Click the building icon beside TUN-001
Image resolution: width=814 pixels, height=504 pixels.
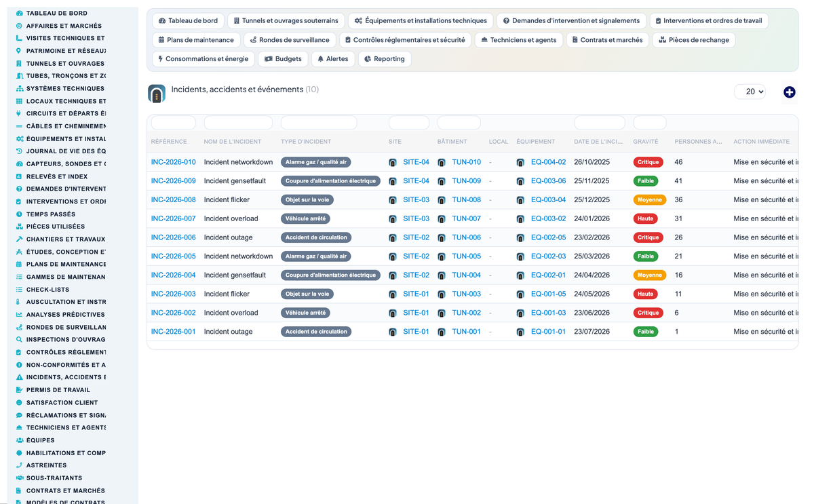pyautogui.click(x=442, y=332)
